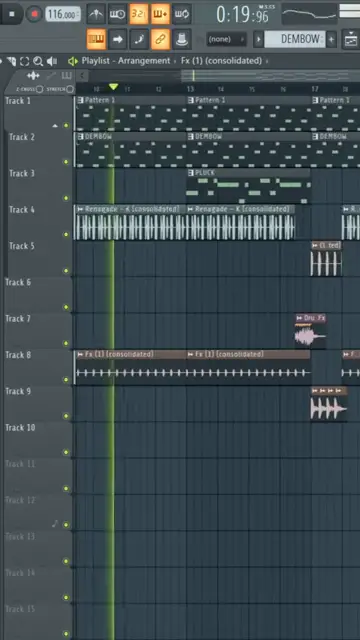Open menu icon of first Renagade - K clip

tap(80, 209)
